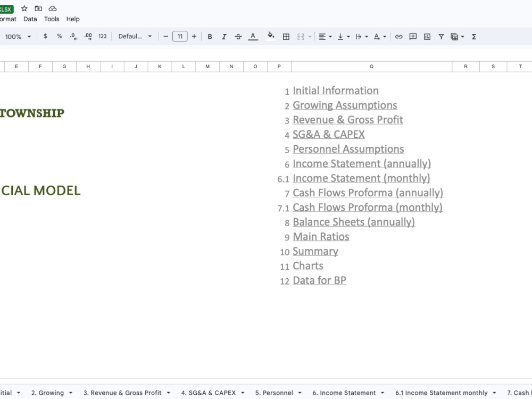Decrease decimal places
This screenshot has height=399, width=532.
[73, 36]
